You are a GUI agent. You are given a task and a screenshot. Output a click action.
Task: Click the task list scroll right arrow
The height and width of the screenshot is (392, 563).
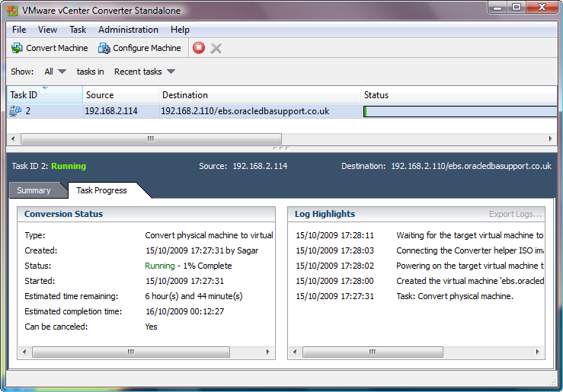[x=550, y=139]
